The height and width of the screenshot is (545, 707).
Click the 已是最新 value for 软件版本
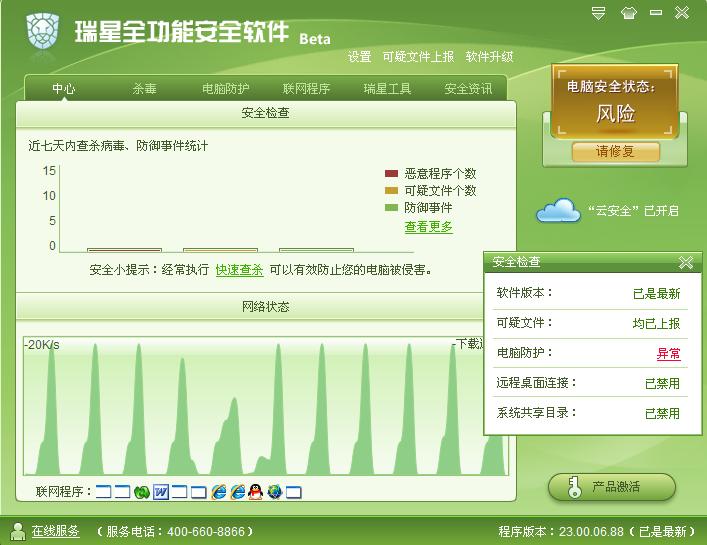coord(656,294)
